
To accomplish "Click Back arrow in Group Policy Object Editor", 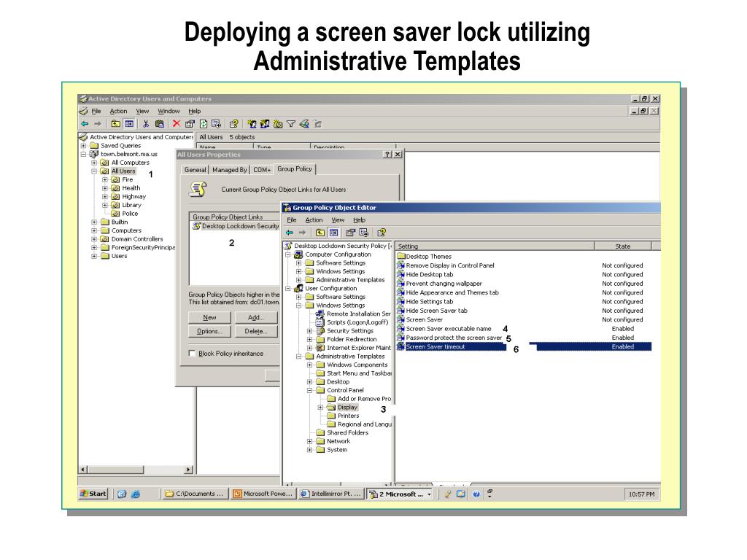I will tap(289, 233).
